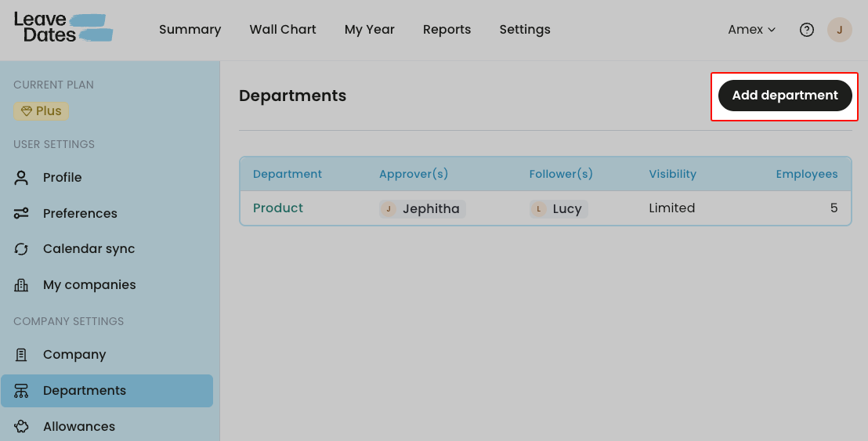Open the Product department link
Image resolution: width=868 pixels, height=441 pixels.
[278, 208]
